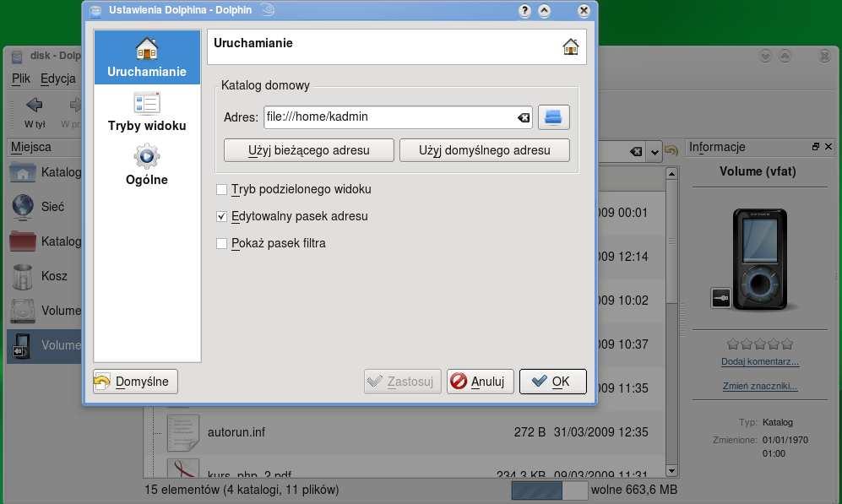Click the free space capacity bar
This screenshot has width=842, height=504.
[549, 490]
